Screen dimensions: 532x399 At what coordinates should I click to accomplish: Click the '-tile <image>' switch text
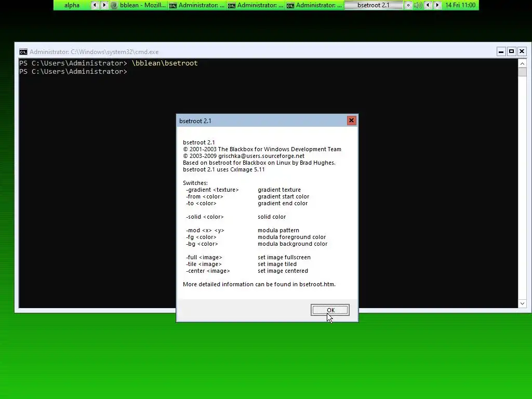click(204, 264)
